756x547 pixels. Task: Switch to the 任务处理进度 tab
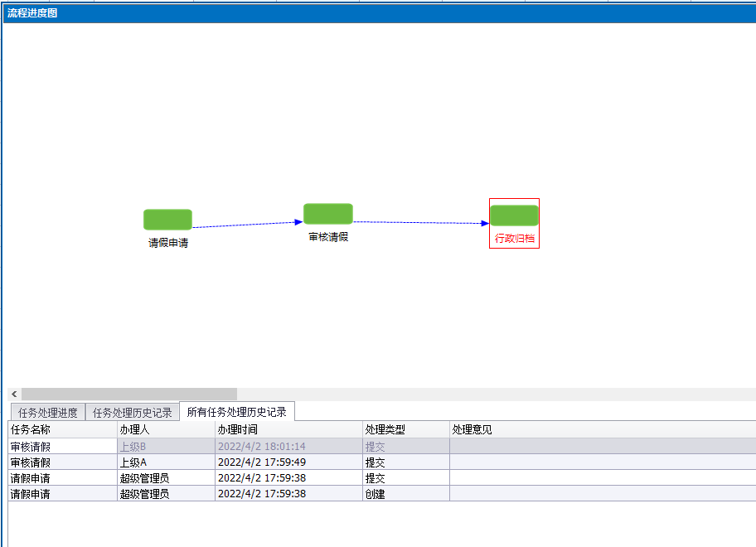48,413
